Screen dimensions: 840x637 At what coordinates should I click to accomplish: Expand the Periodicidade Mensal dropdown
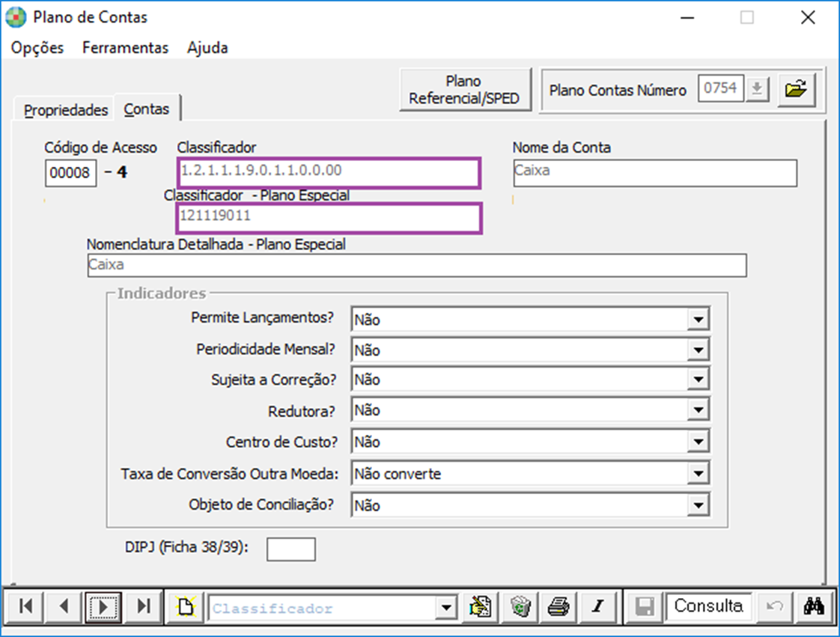coord(698,350)
